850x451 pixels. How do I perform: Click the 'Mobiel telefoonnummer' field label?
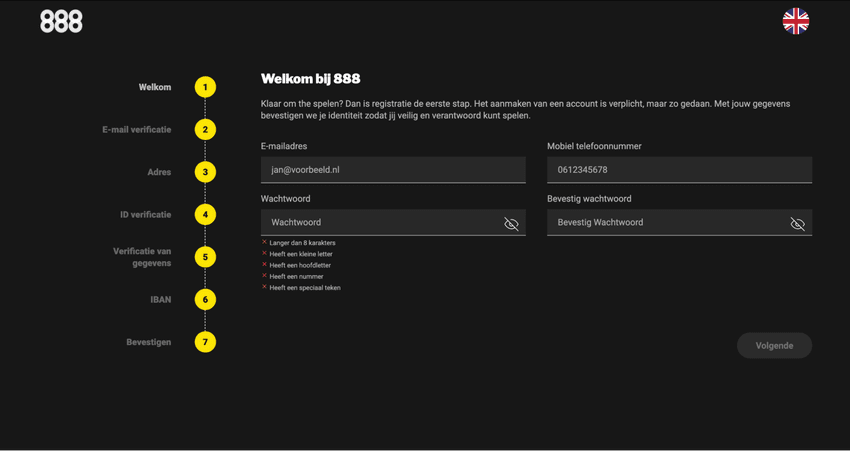[x=594, y=146]
